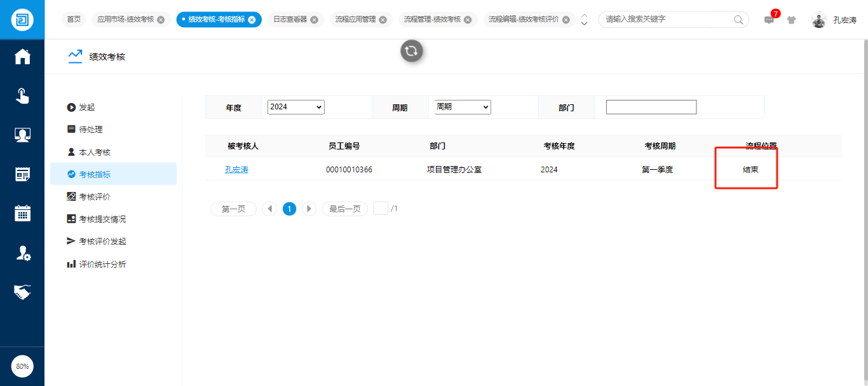This screenshot has width=868, height=386.
Task: Open the monitor user icon in sidebar
Action: pyautogui.click(x=22, y=135)
